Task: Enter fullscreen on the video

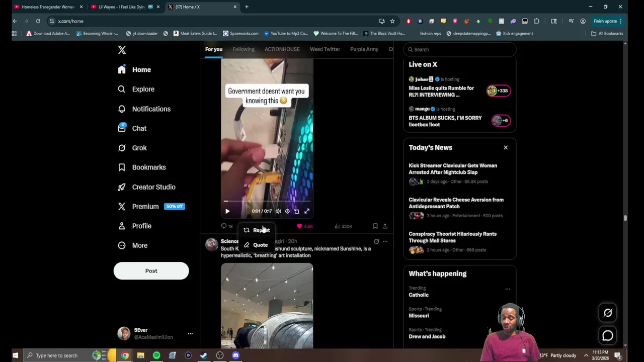Action: 307,211
